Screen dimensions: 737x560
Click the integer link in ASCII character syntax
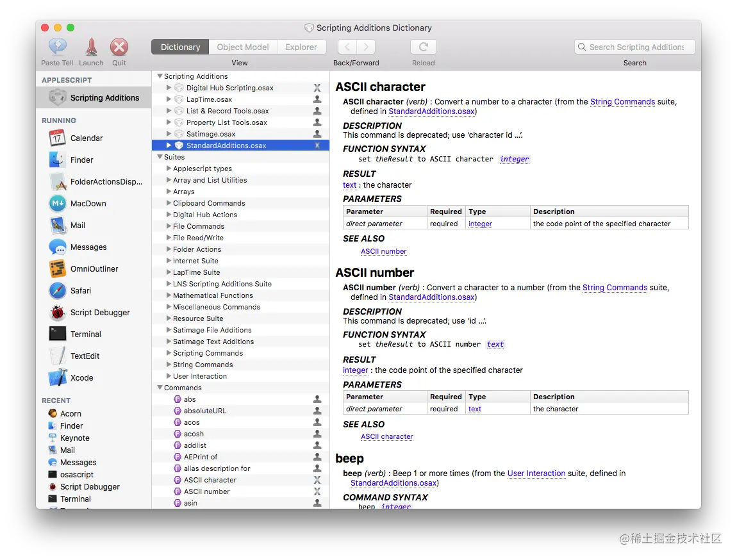(514, 159)
